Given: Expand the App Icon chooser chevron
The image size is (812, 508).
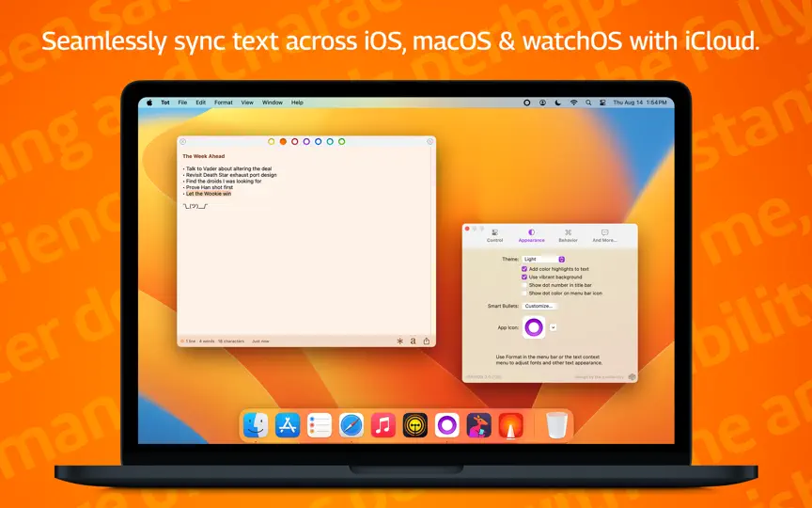Looking at the screenshot, I should [553, 327].
